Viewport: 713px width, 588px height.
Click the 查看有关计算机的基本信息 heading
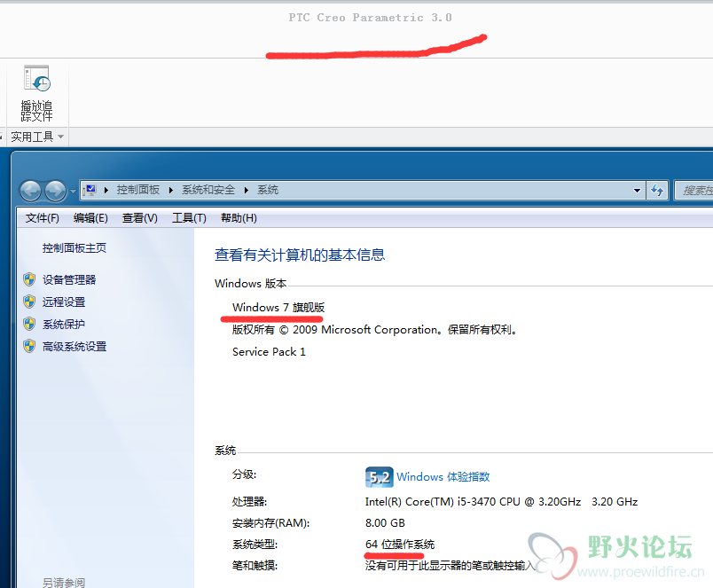300,255
